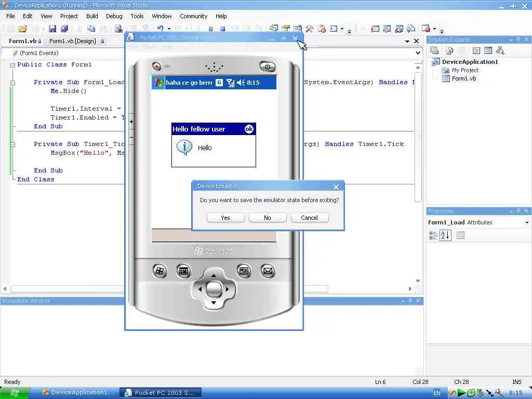Click the Undo arrow toolbar icon

[161, 29]
